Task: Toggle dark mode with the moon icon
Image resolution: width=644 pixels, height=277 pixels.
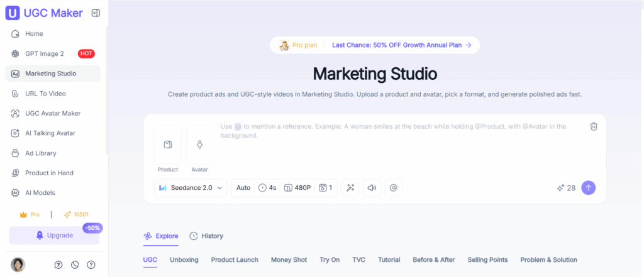Action: point(75,264)
